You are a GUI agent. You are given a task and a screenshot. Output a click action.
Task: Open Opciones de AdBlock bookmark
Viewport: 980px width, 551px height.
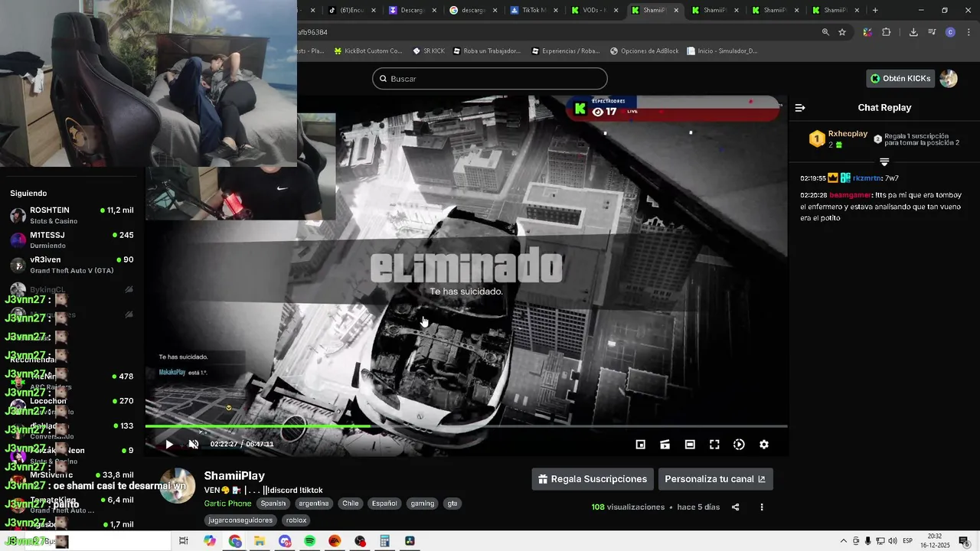[645, 51]
